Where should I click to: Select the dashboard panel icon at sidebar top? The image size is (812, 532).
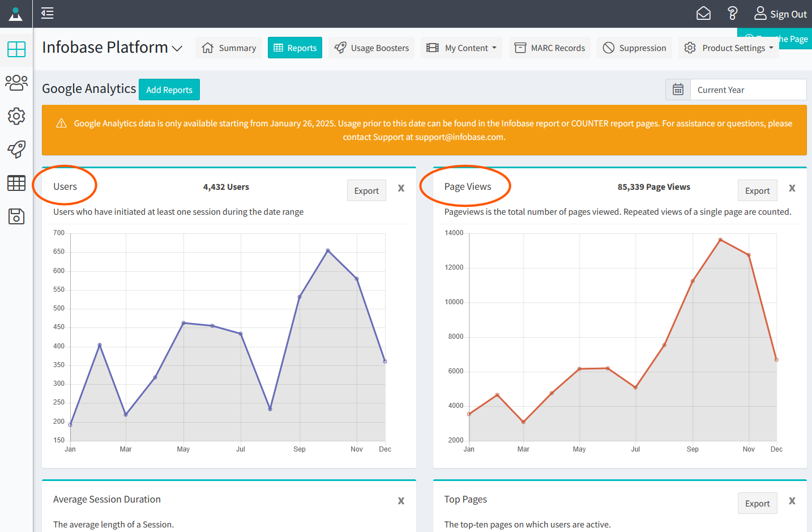click(16, 50)
